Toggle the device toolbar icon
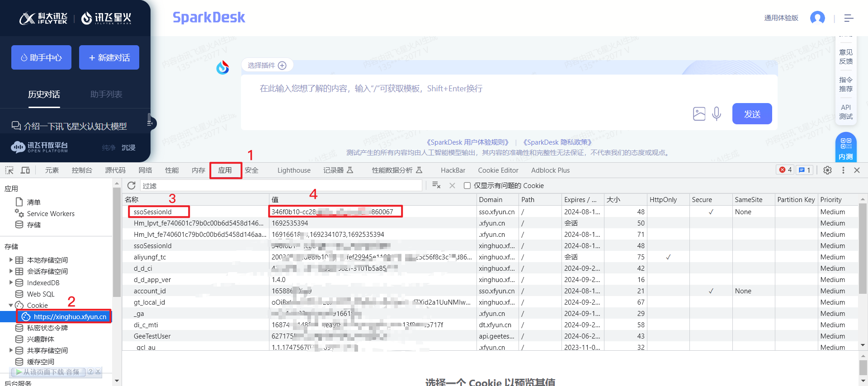This screenshot has width=868, height=386. [25, 170]
